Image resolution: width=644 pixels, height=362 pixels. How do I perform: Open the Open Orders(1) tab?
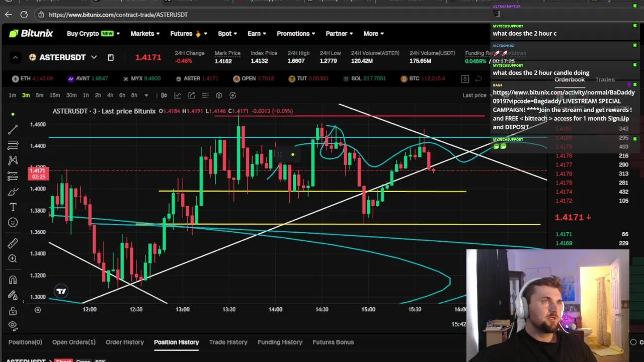pyautogui.click(x=73, y=342)
